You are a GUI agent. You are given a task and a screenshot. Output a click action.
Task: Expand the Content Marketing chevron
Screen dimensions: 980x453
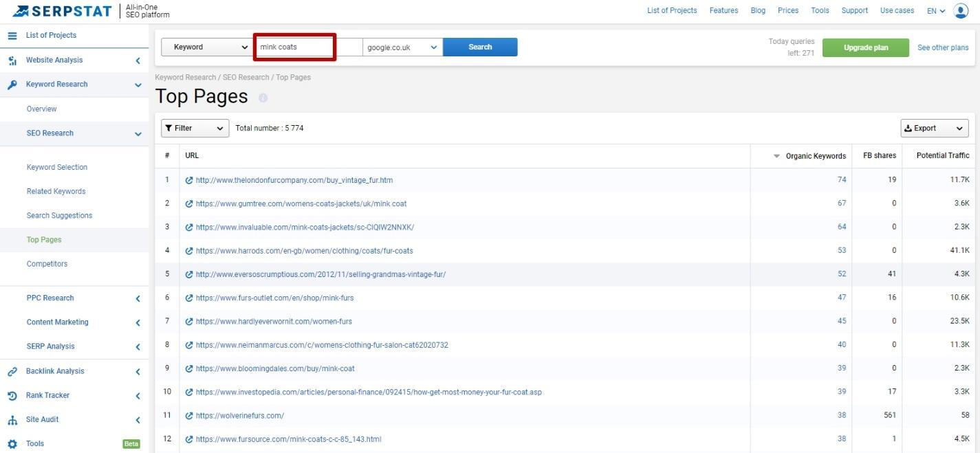click(138, 322)
